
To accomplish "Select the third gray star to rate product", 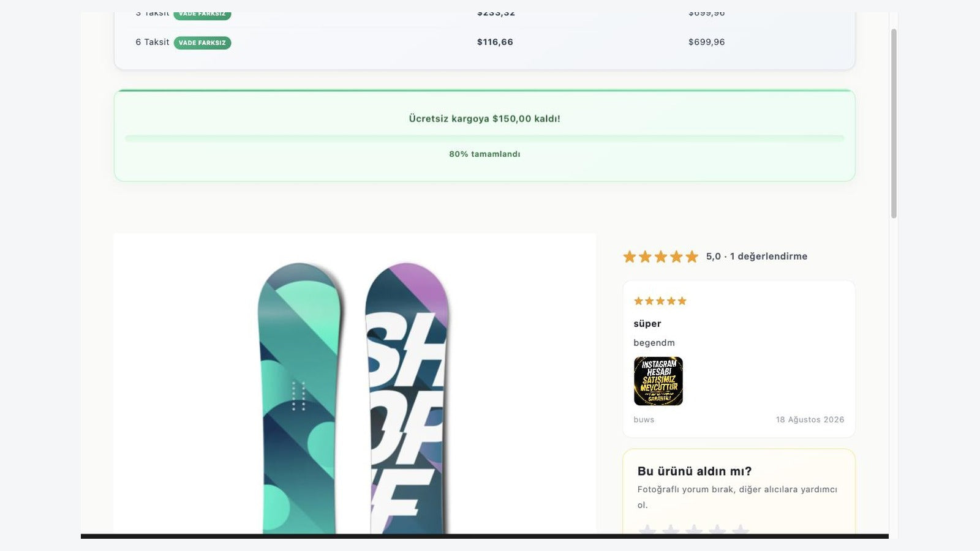I will pos(694,530).
